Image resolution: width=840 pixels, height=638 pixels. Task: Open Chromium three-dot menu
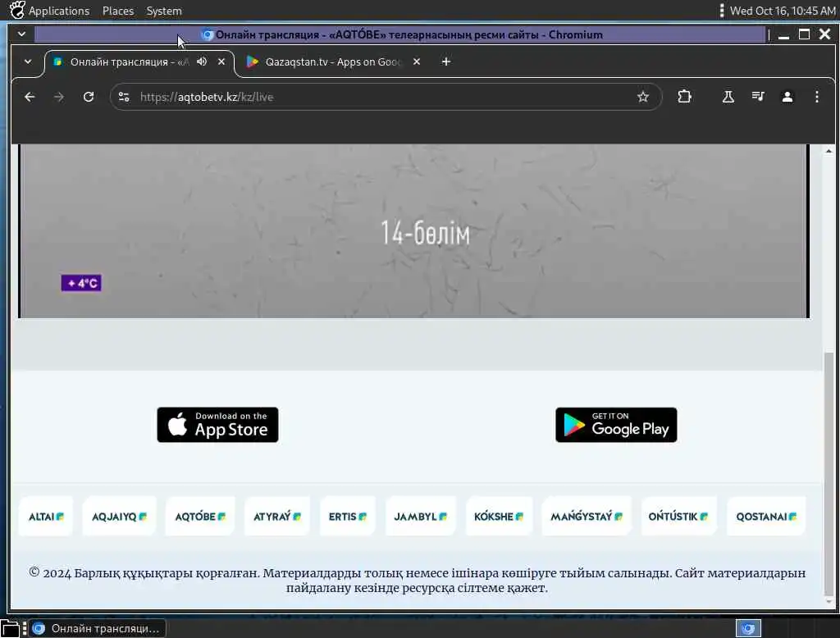[x=816, y=97]
